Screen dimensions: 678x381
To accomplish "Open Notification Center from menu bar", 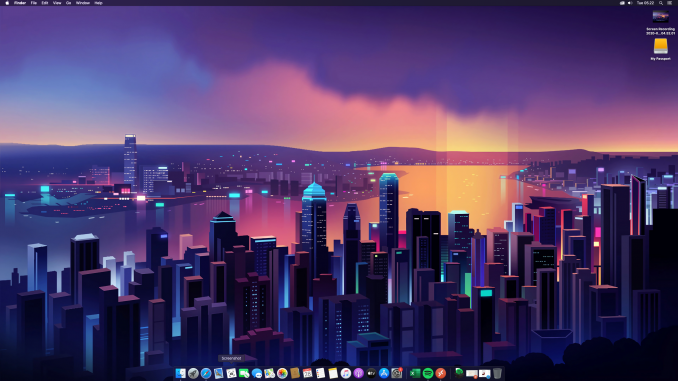I will click(x=669, y=3).
